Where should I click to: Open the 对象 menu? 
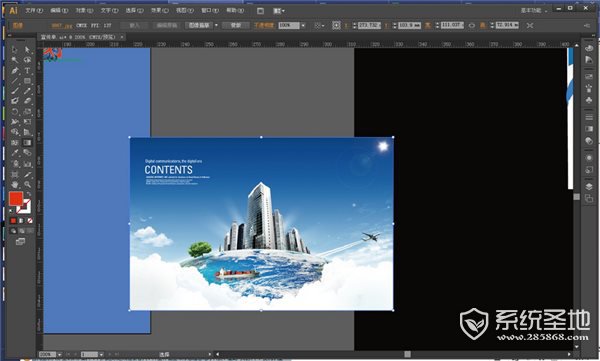(84, 10)
